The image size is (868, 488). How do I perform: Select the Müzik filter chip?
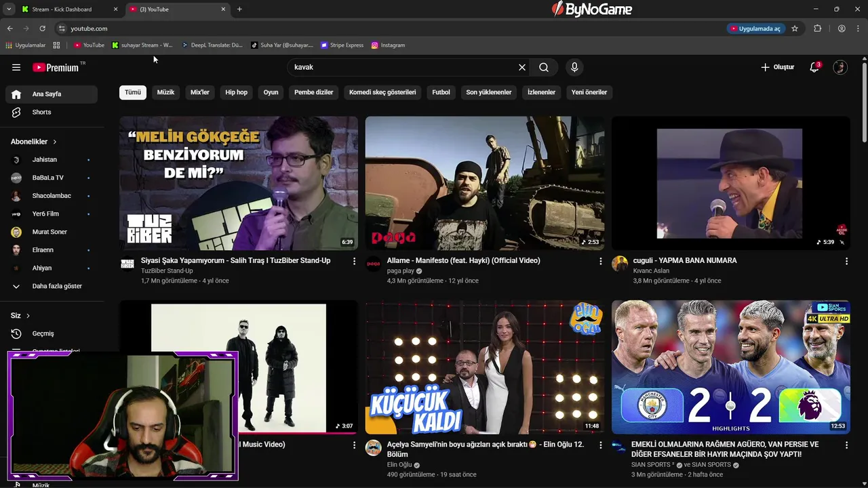(x=165, y=92)
